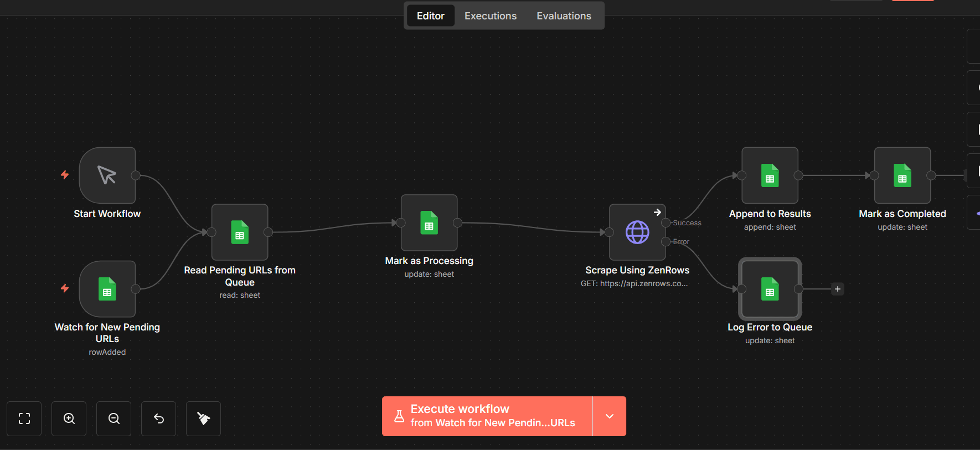Click the Success output connector of ZenRows
This screenshot has height=450, width=980.
click(666, 223)
